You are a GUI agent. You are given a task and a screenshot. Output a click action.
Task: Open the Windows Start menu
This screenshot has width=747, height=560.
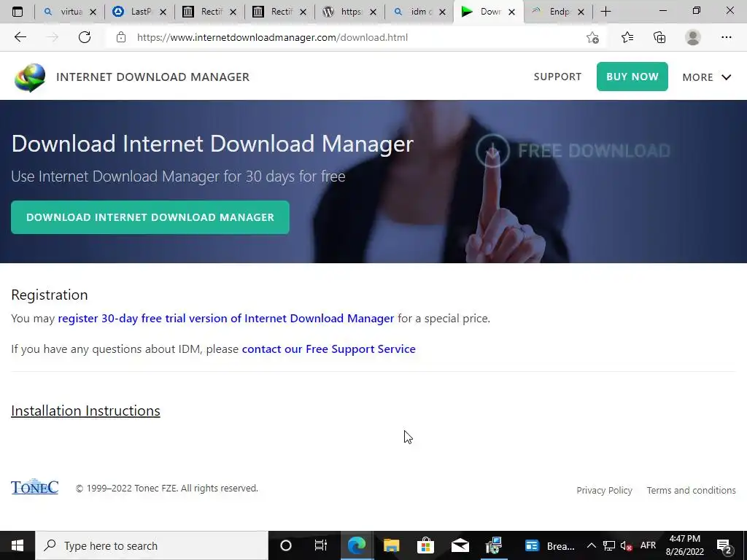pos(18,545)
